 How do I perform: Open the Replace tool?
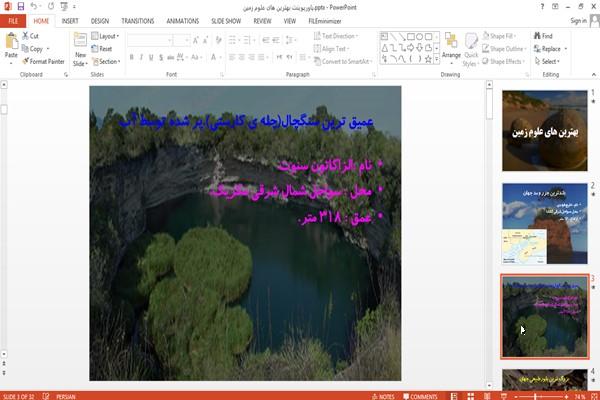548,49
